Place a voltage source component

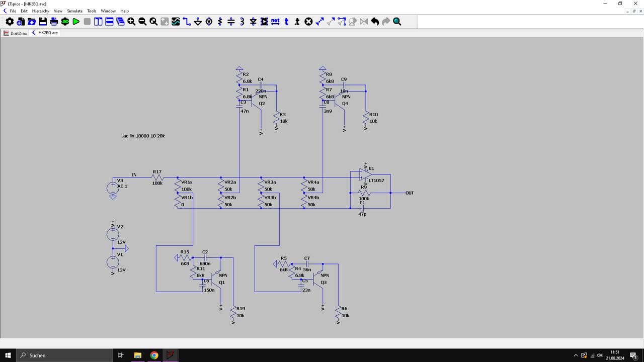pos(209,22)
